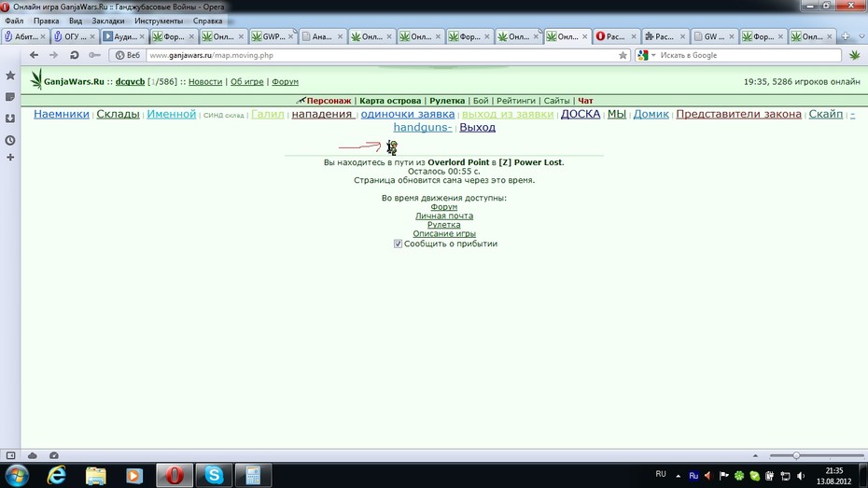Show hidden tray icons arrow

[x=679, y=476]
